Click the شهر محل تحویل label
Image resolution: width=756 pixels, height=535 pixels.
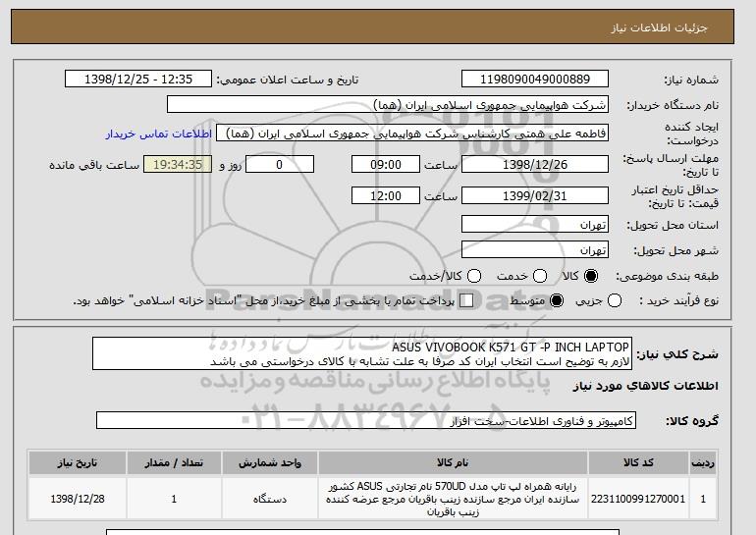[675, 250]
